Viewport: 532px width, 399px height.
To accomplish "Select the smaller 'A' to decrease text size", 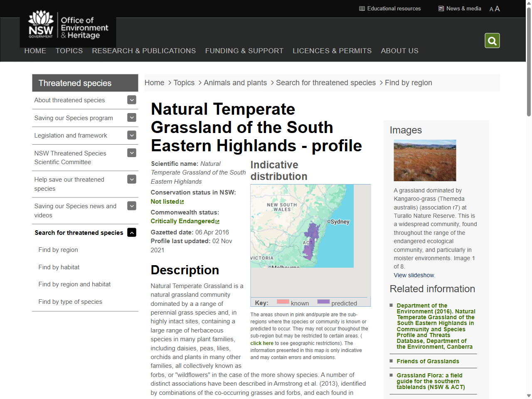I will tap(491, 9).
